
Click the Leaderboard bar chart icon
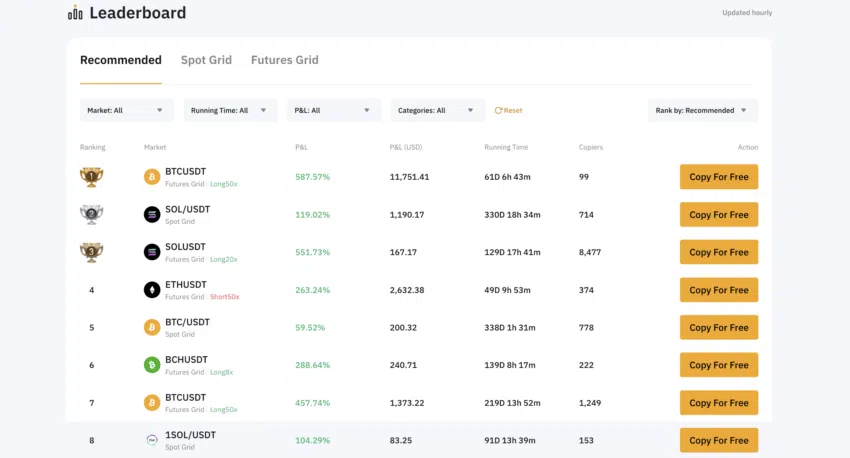pyautogui.click(x=75, y=13)
